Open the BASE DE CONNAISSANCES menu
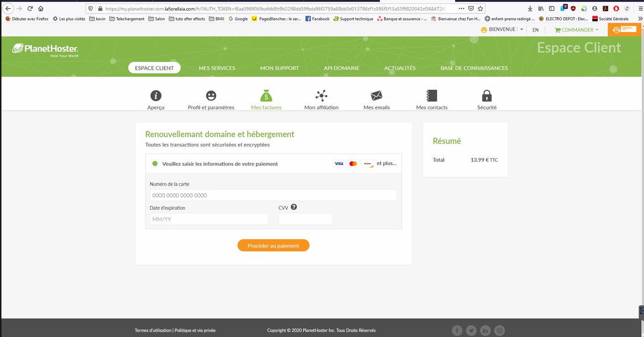The width and height of the screenshot is (644, 337). (474, 68)
